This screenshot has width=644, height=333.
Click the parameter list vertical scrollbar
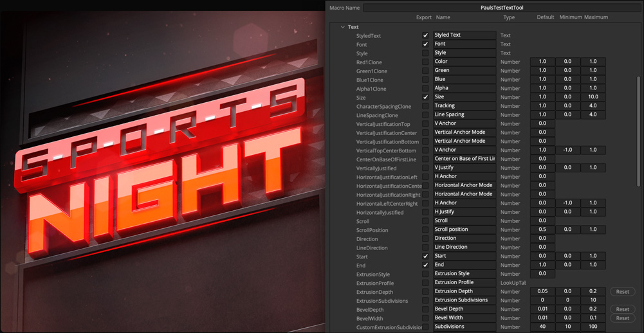(639, 129)
